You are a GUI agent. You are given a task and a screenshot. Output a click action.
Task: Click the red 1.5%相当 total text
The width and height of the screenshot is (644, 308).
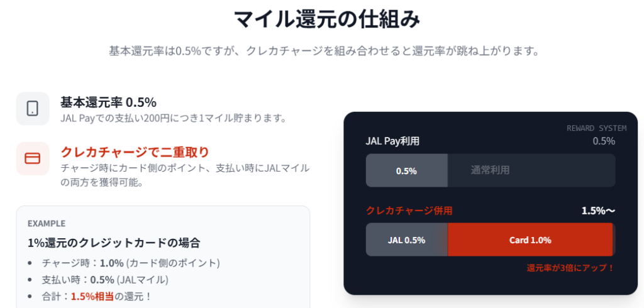(x=94, y=296)
